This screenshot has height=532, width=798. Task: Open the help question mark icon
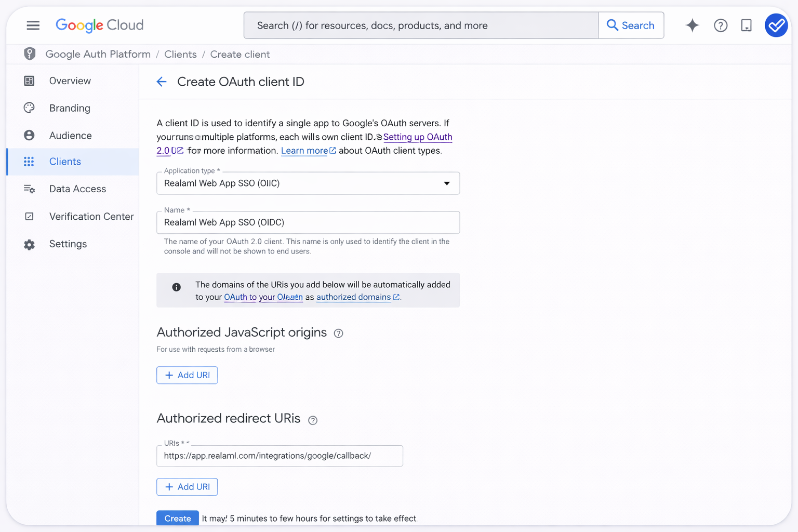pyautogui.click(x=720, y=25)
